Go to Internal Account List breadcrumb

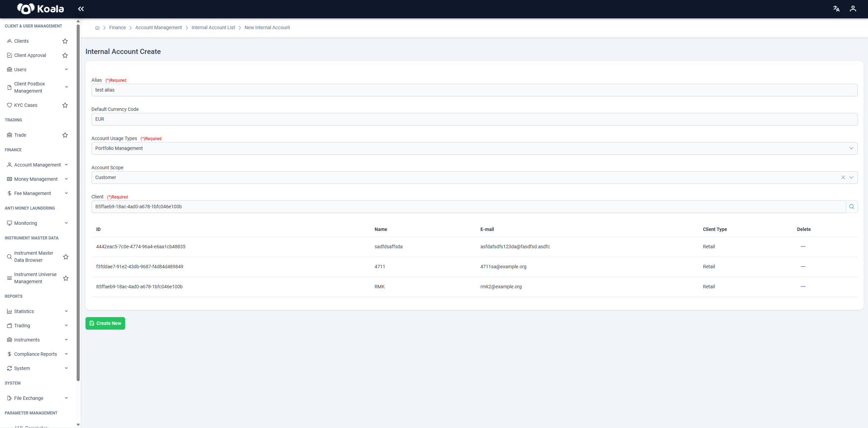(x=213, y=28)
